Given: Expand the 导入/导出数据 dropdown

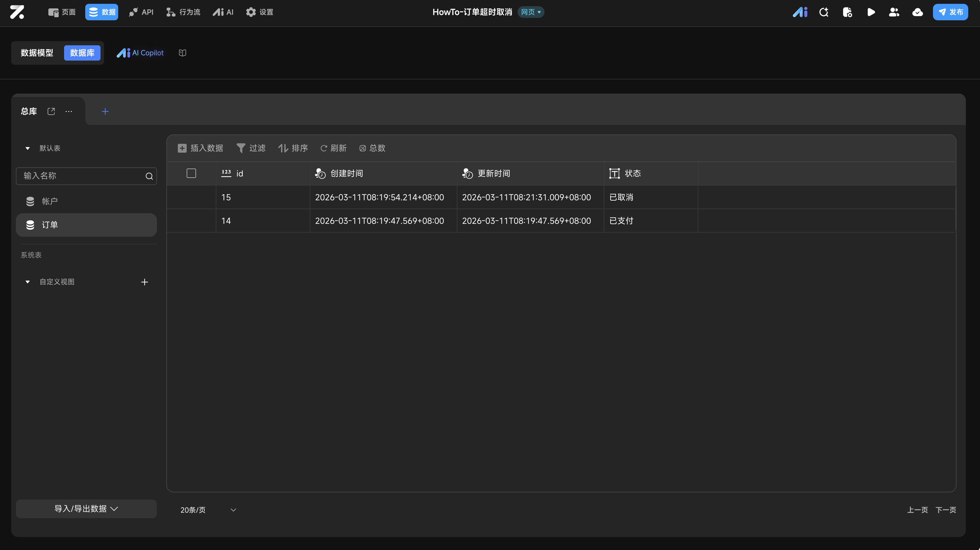Looking at the screenshot, I should [x=86, y=509].
